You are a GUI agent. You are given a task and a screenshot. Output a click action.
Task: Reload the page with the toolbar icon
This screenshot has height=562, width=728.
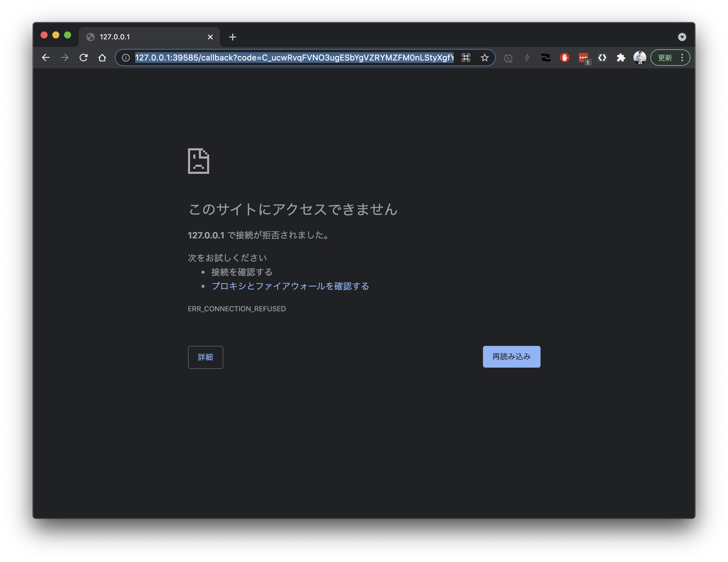83,58
